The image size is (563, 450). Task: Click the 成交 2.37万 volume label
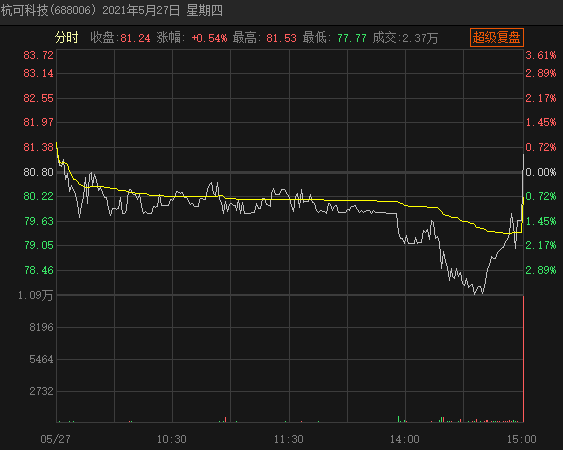tap(405, 38)
